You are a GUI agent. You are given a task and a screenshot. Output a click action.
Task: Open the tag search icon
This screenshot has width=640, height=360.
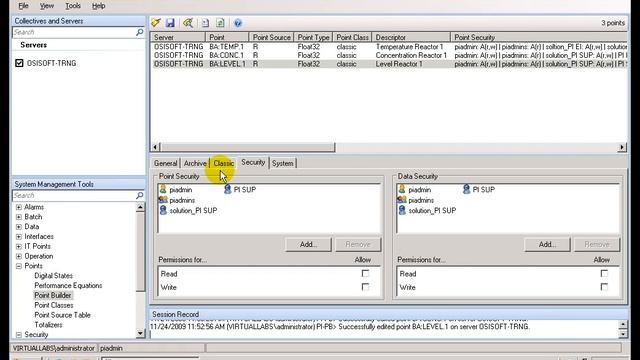click(x=188, y=23)
